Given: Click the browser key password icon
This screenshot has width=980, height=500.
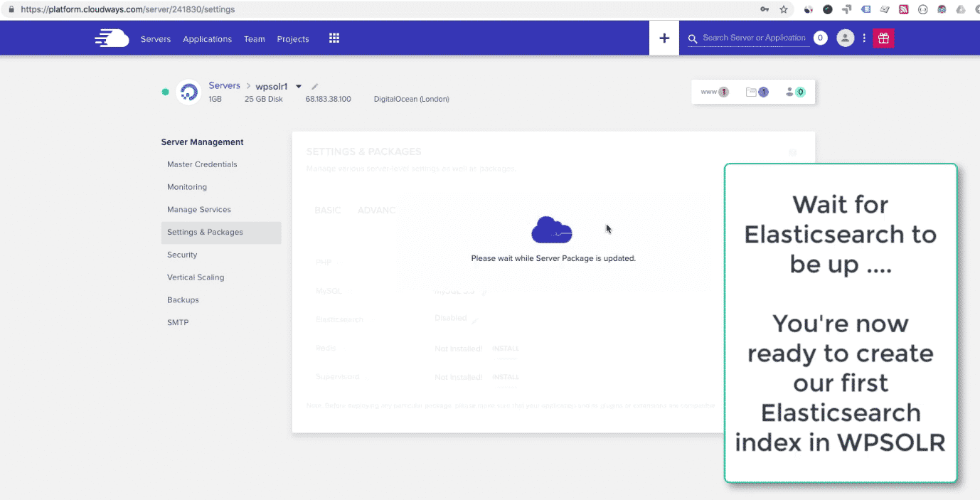Looking at the screenshot, I should 765,10.
